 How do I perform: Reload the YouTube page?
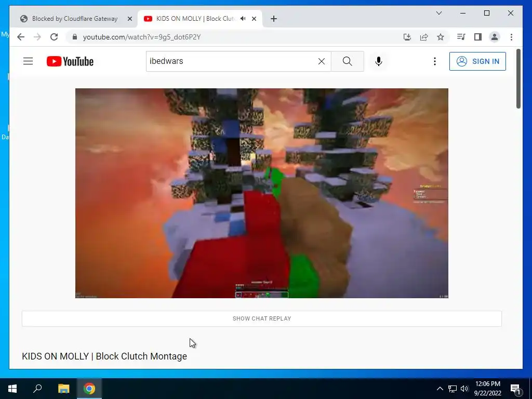click(54, 37)
